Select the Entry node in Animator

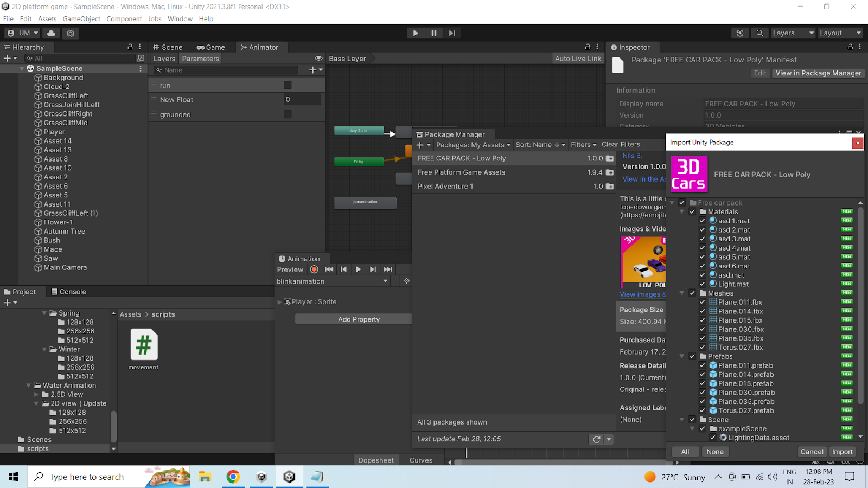pyautogui.click(x=359, y=162)
